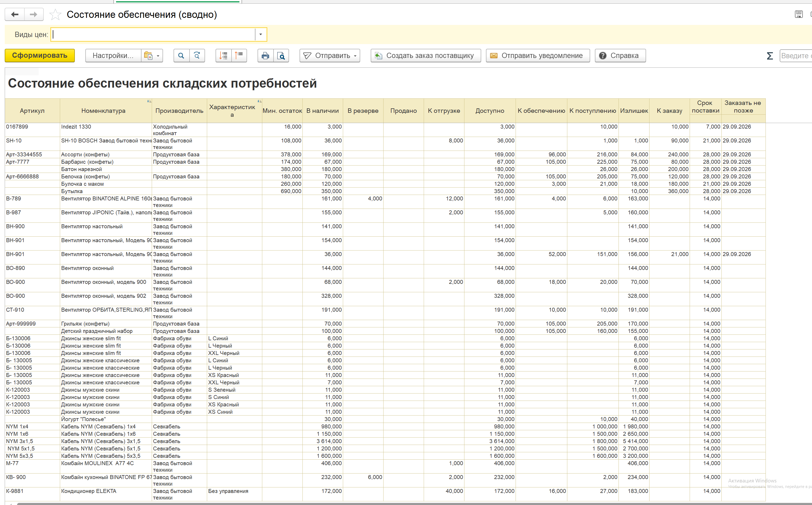Click the Find magnifier icon in toolbar

(x=181, y=55)
